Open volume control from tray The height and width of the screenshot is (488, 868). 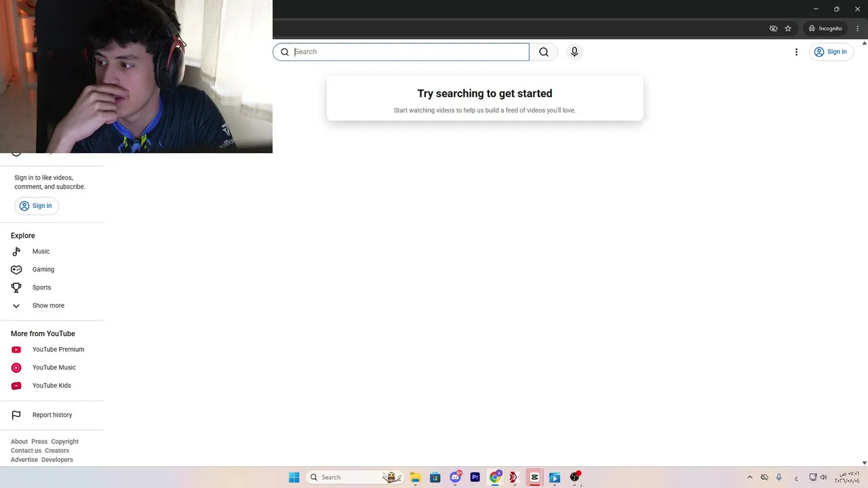[824, 477]
